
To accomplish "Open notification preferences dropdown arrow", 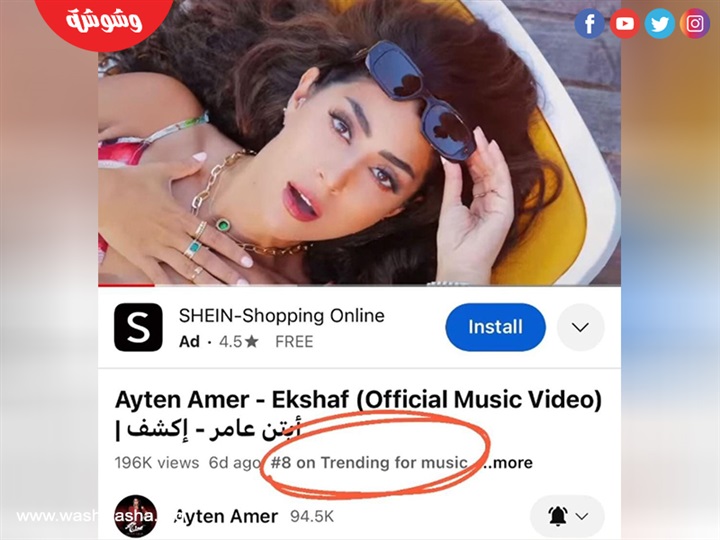I will pyautogui.click(x=582, y=517).
